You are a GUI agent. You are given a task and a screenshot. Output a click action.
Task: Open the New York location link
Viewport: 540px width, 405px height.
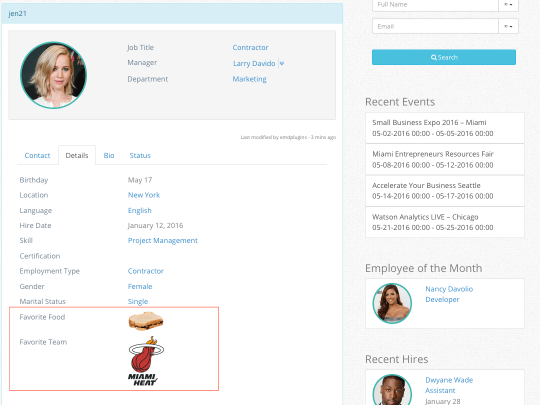point(144,195)
